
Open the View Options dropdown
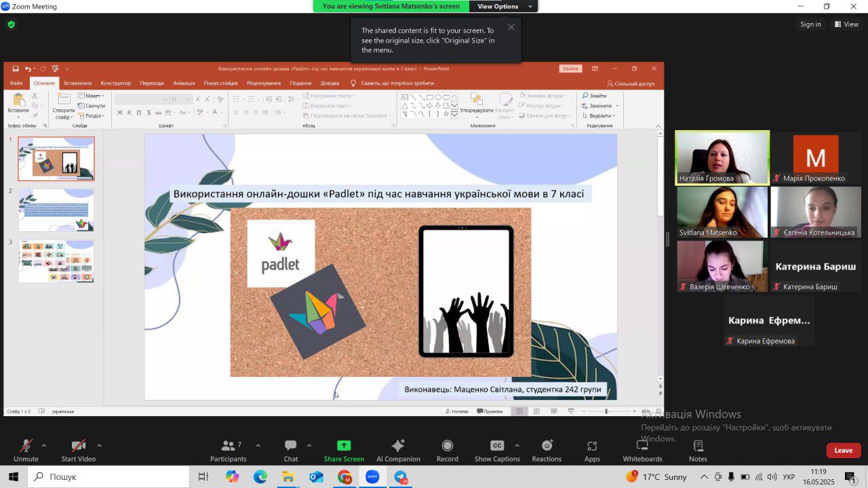point(502,6)
